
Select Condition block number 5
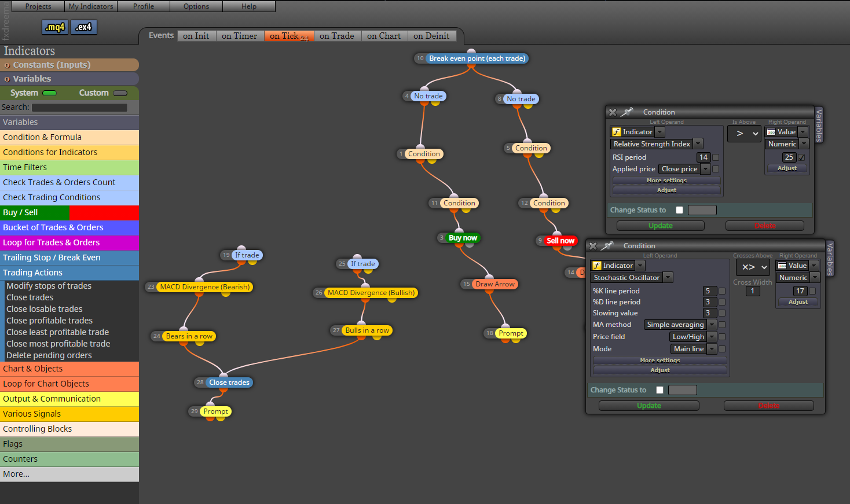tap(531, 148)
